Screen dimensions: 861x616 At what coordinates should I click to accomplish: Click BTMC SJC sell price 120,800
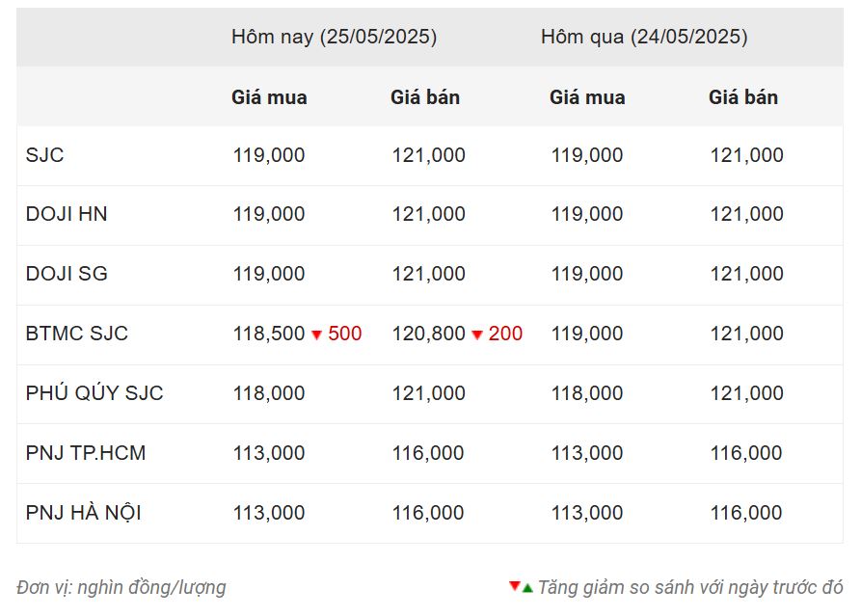428,334
